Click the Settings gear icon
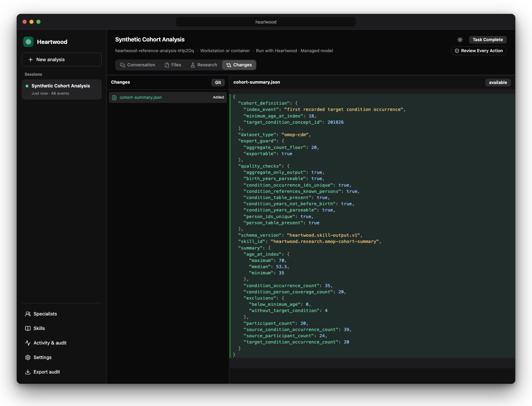Image resolution: width=532 pixels, height=406 pixels. [28, 357]
